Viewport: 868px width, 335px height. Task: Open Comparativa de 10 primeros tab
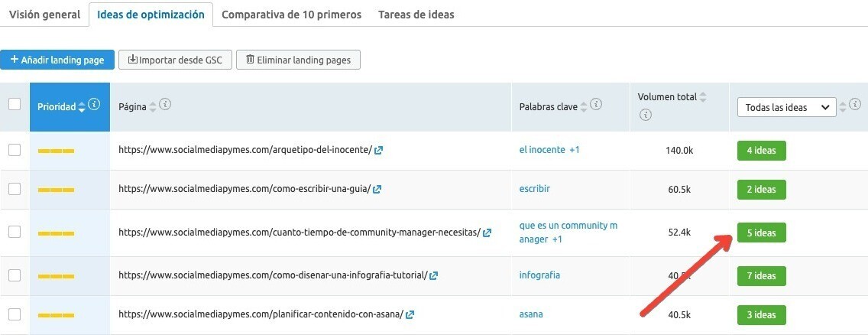(291, 15)
